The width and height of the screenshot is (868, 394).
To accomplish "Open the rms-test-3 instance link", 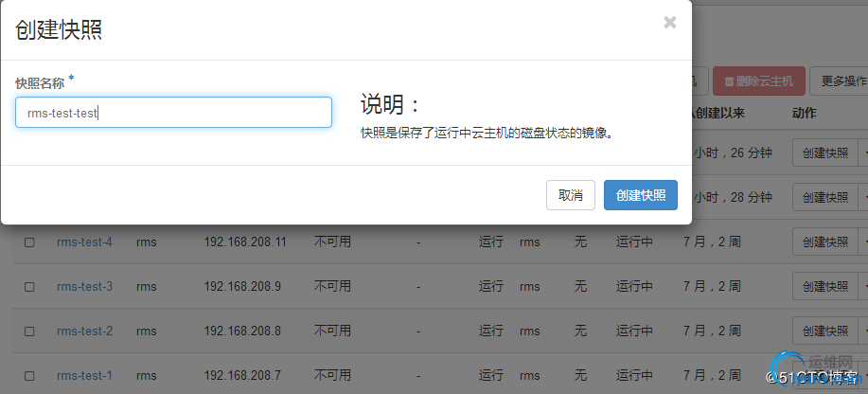I will [84, 286].
